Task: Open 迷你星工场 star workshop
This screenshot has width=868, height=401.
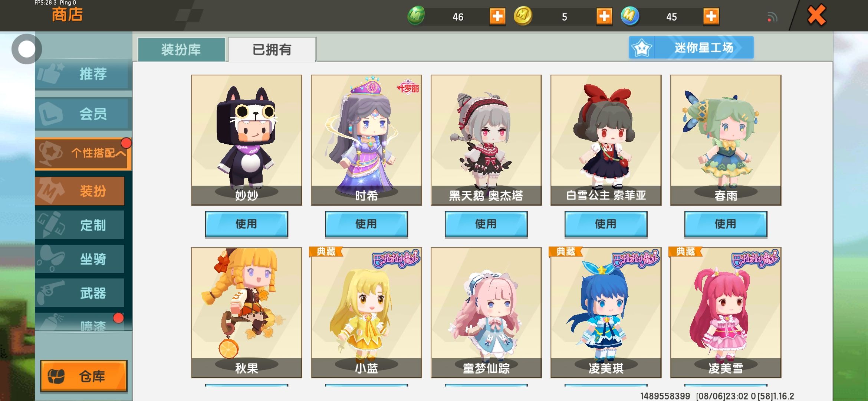Action: [691, 48]
